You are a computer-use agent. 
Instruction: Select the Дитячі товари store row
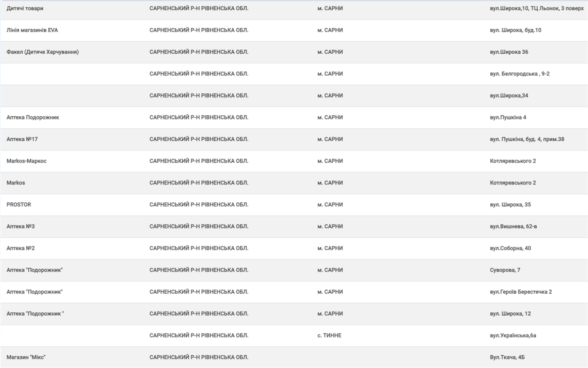(294, 8)
